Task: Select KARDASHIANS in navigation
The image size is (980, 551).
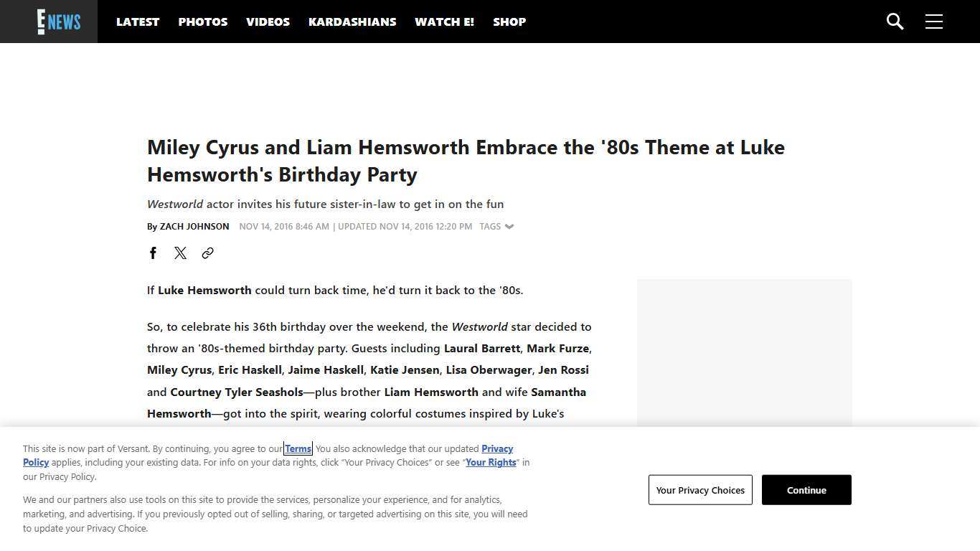Action: [x=352, y=22]
